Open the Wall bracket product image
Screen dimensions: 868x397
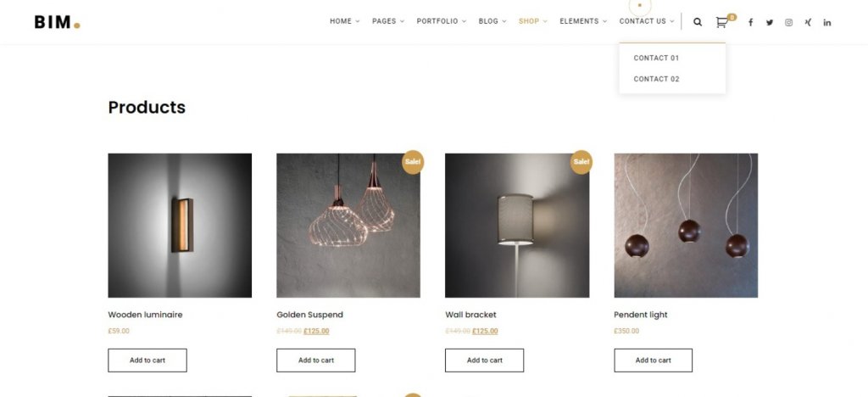pyautogui.click(x=517, y=226)
